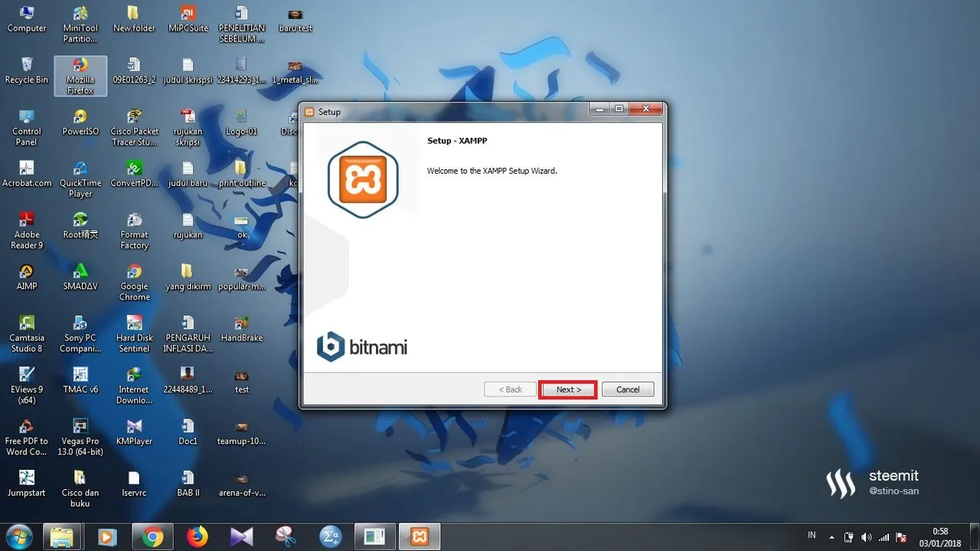
Task: Select Doc1 document icon
Action: point(188,432)
